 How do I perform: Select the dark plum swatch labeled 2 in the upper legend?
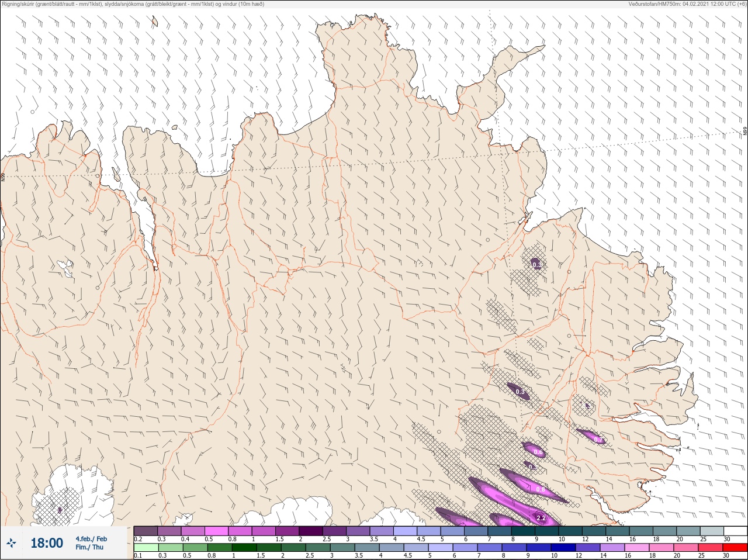311,531
